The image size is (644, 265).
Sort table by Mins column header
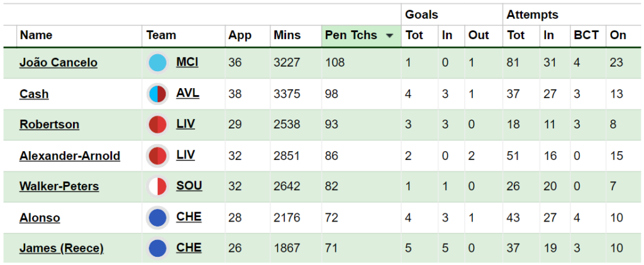point(287,35)
